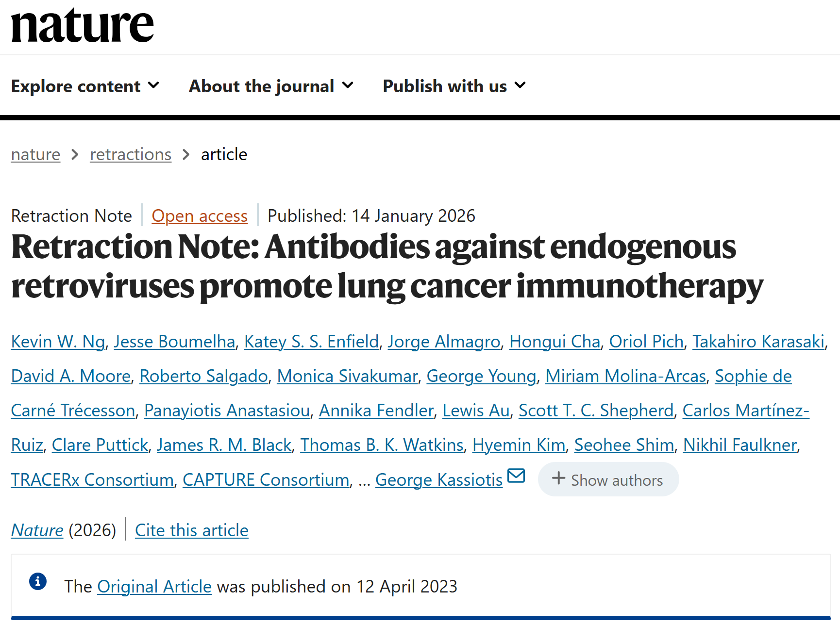Select author George Kassiotis link
The width and height of the screenshot is (840, 625).
coord(438,480)
